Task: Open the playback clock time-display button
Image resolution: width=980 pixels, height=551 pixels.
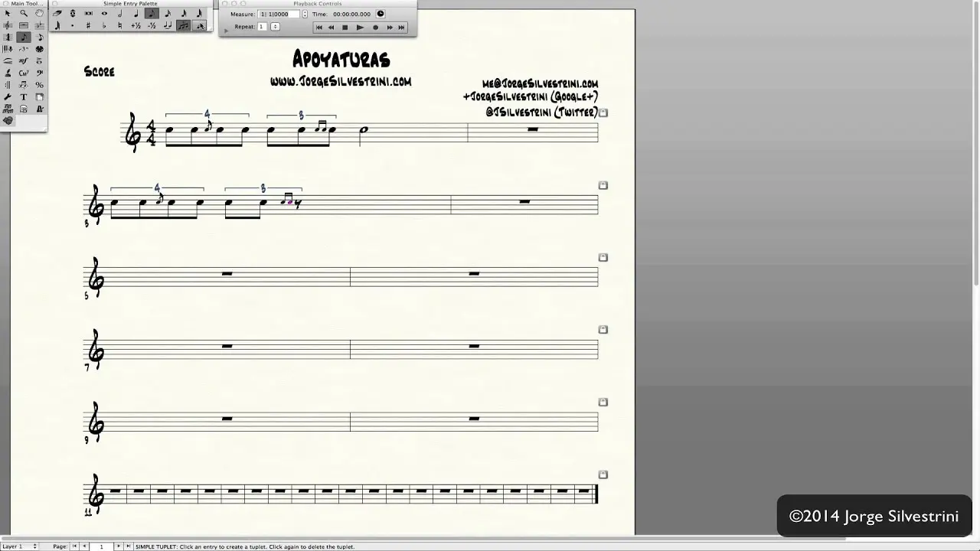Action: [381, 14]
